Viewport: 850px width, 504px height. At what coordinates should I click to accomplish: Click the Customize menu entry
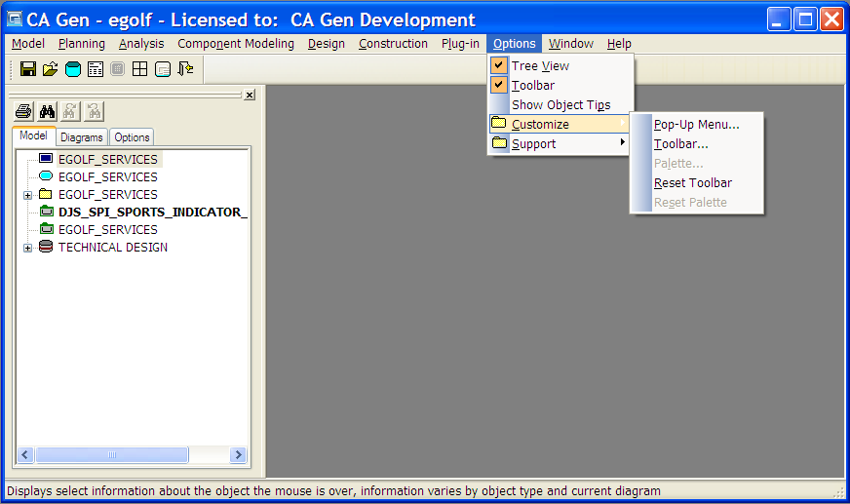pyautogui.click(x=560, y=124)
